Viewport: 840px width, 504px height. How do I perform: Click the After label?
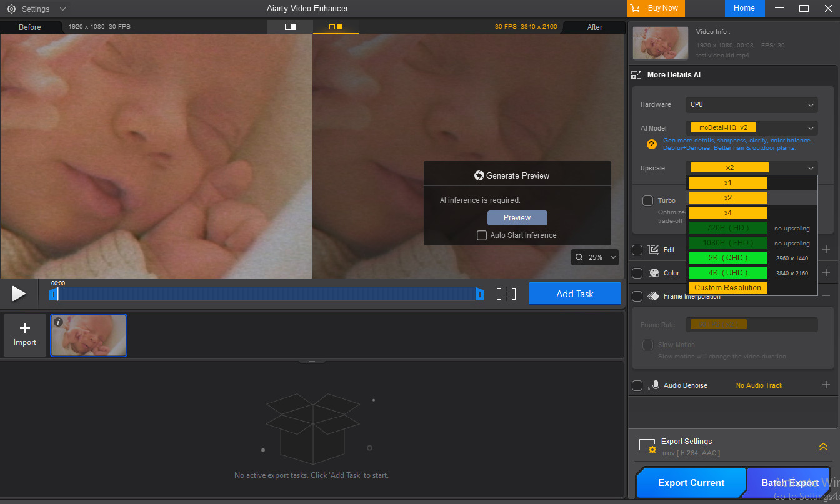pyautogui.click(x=595, y=27)
